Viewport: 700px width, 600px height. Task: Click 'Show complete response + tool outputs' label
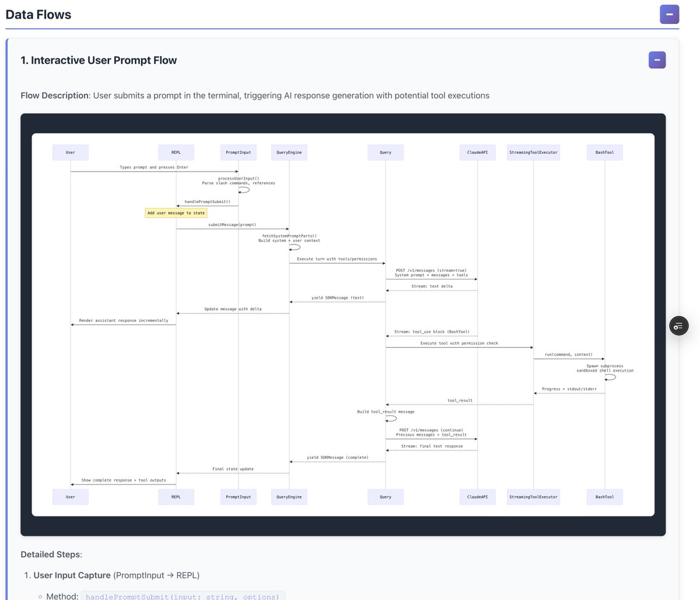tap(124, 480)
